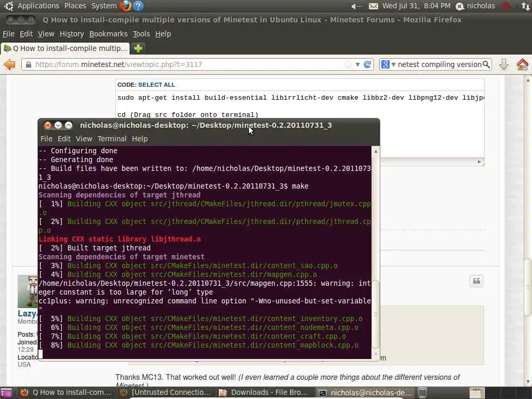Screen dimensions: 532x399
Task: Open the mail envelope indicator
Action: click(373, 6)
